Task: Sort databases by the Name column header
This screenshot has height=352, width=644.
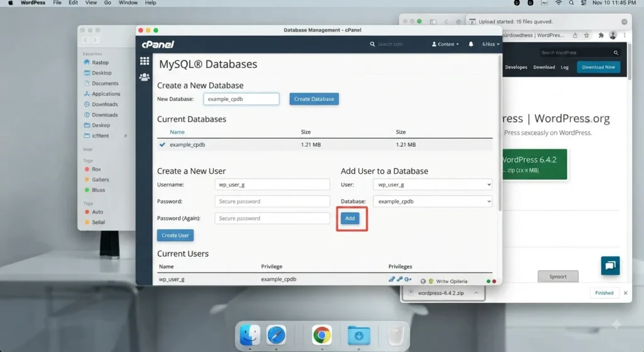Action: pos(177,132)
